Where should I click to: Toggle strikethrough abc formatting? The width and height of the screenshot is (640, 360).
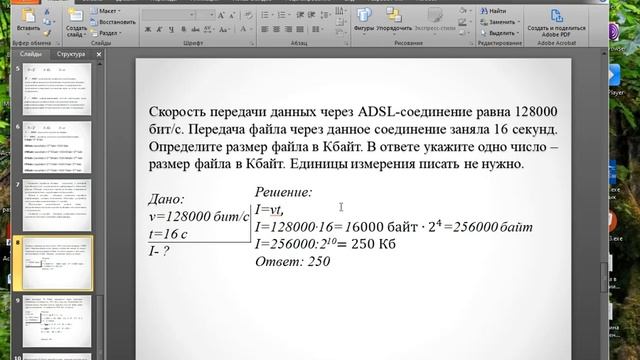[x=195, y=29]
